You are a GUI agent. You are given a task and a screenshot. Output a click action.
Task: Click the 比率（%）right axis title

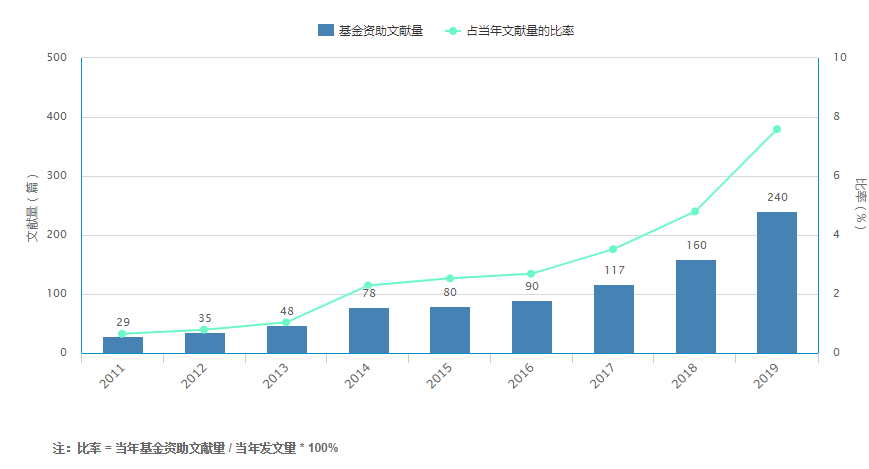pyautogui.click(x=860, y=205)
